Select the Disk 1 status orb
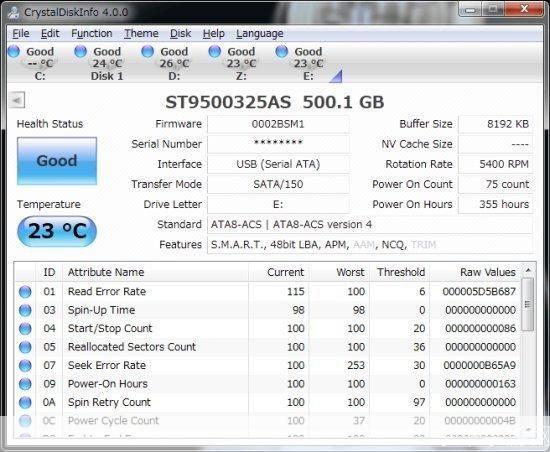The height and width of the screenshot is (452, 550). 80,52
